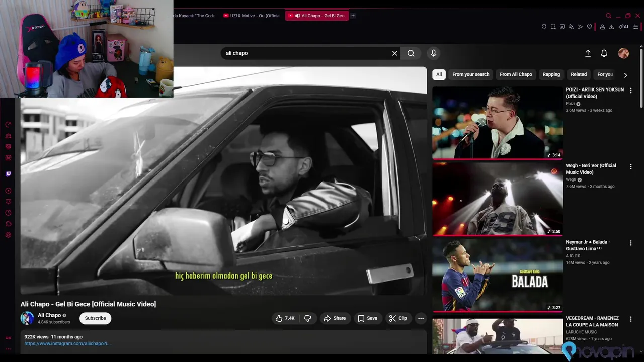Click the main video player frame
This screenshot has height=362, width=644.
click(x=223, y=181)
